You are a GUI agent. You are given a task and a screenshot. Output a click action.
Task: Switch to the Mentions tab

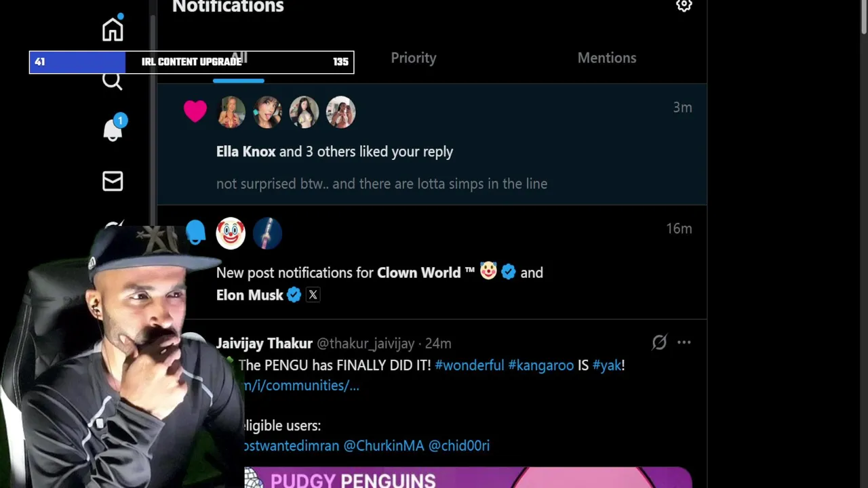[x=607, y=58]
